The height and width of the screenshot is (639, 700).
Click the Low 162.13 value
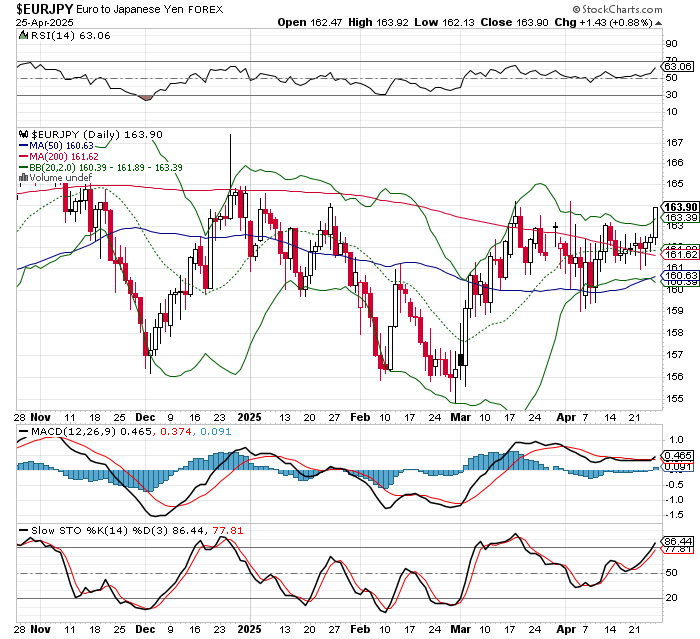444,22
